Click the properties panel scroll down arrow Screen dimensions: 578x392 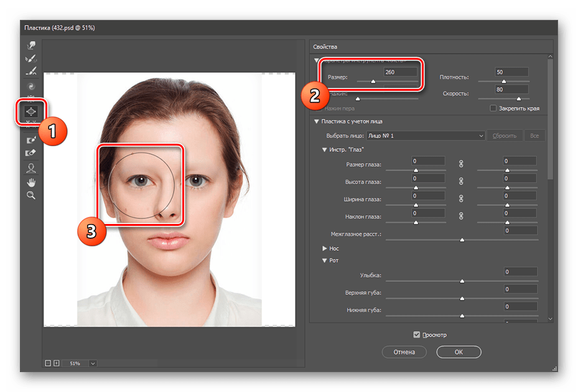click(x=550, y=319)
